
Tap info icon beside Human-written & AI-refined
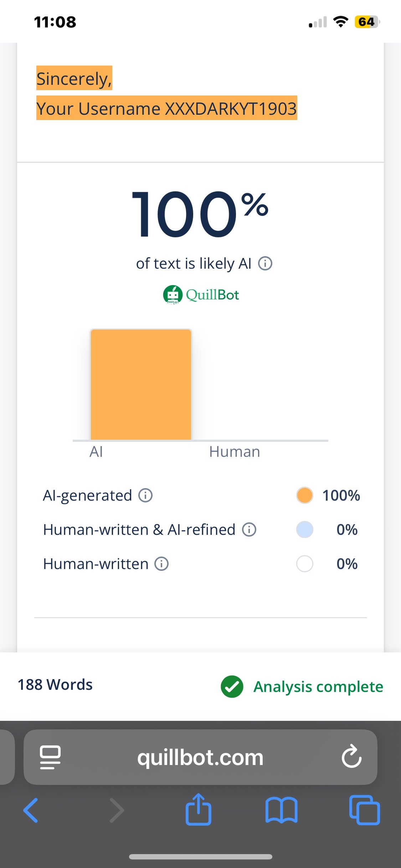click(249, 529)
